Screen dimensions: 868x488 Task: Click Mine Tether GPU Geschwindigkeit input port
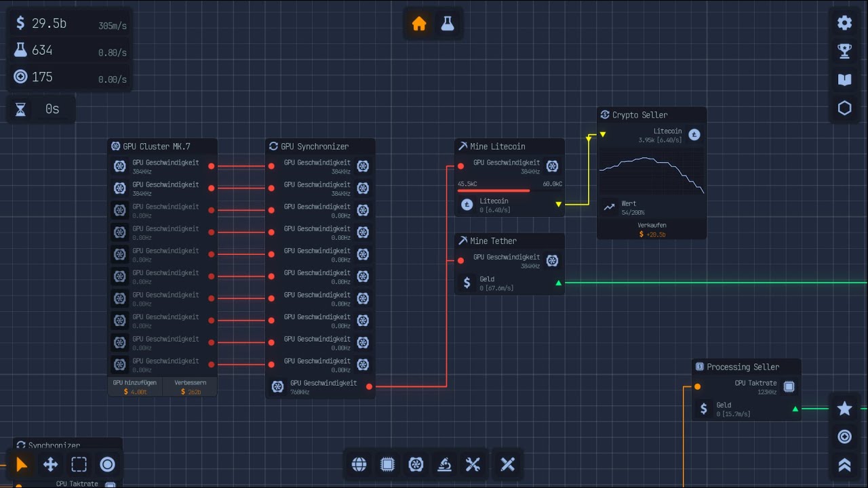pyautogui.click(x=461, y=260)
